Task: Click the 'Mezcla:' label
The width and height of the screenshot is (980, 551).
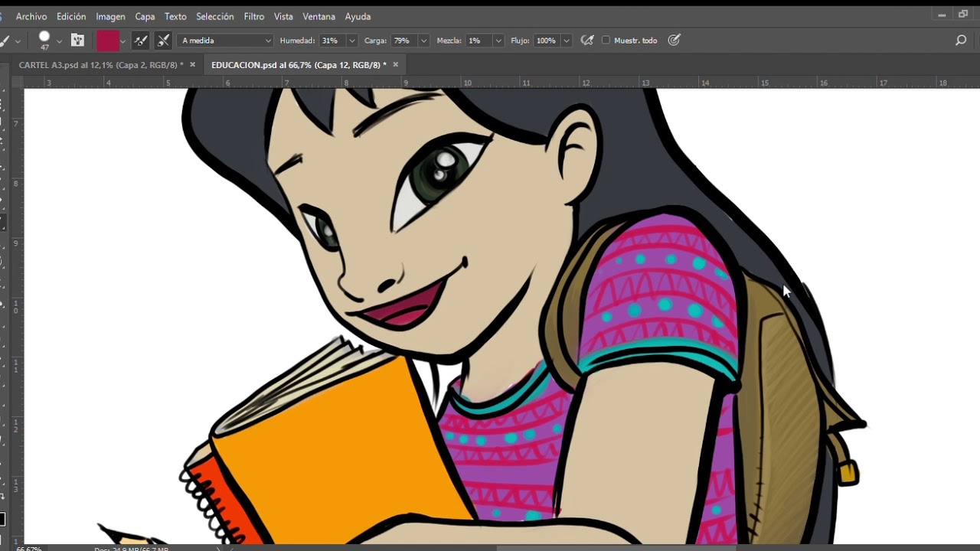Action: pos(449,41)
